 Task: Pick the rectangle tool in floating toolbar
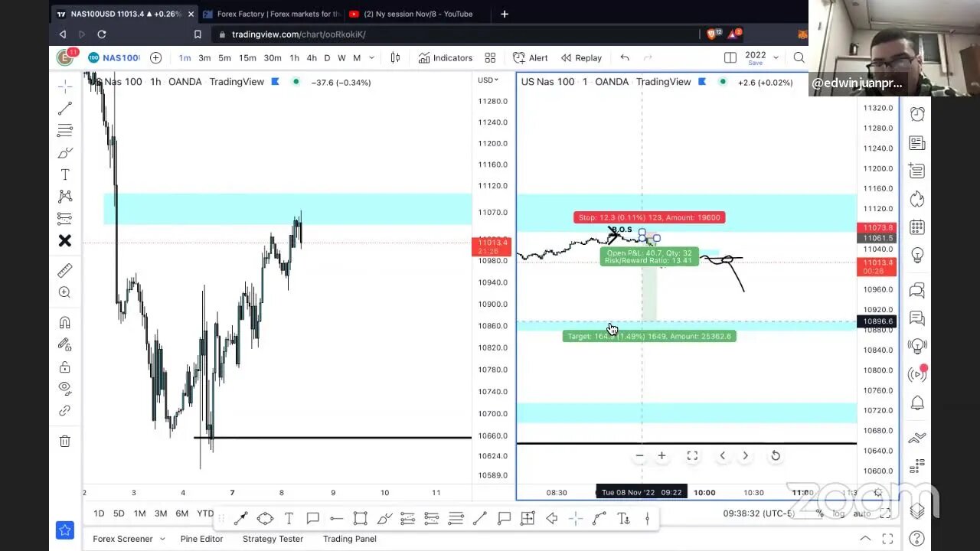[x=360, y=519]
